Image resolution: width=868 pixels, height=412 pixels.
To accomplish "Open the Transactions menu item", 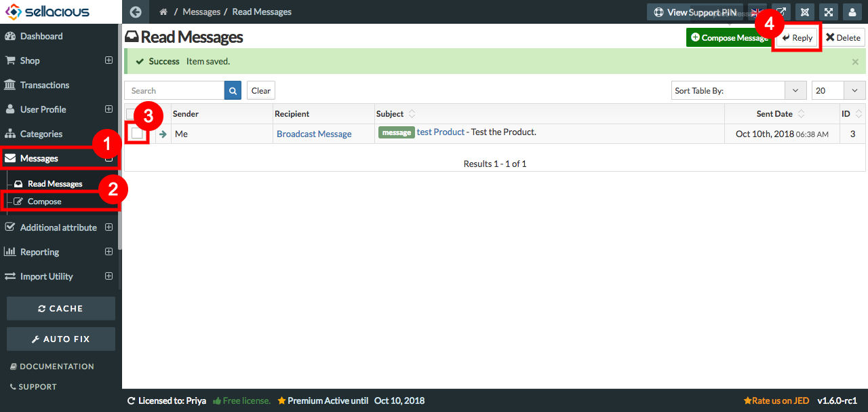I will [45, 85].
